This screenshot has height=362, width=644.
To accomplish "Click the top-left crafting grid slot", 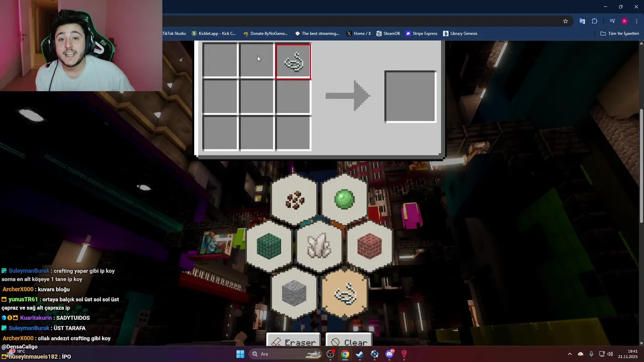I will (x=220, y=61).
